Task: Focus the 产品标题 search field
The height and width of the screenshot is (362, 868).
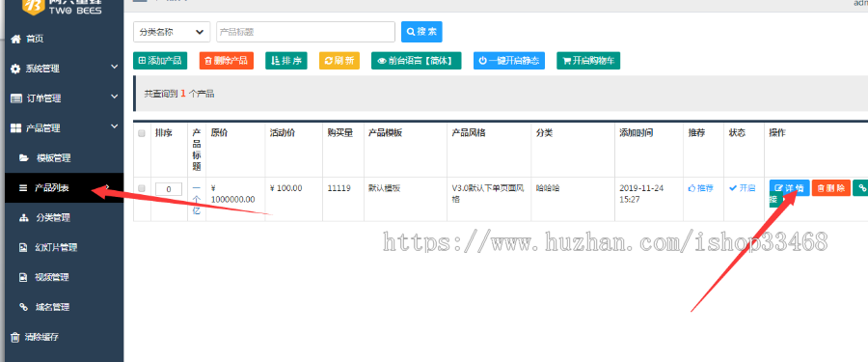Action: [306, 32]
